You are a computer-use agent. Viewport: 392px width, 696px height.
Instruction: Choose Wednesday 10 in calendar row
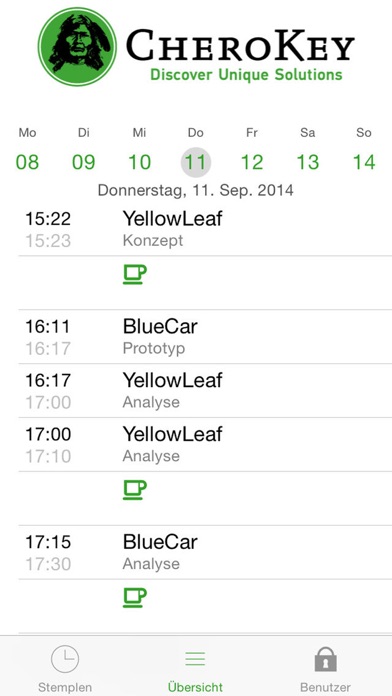pyautogui.click(x=139, y=162)
